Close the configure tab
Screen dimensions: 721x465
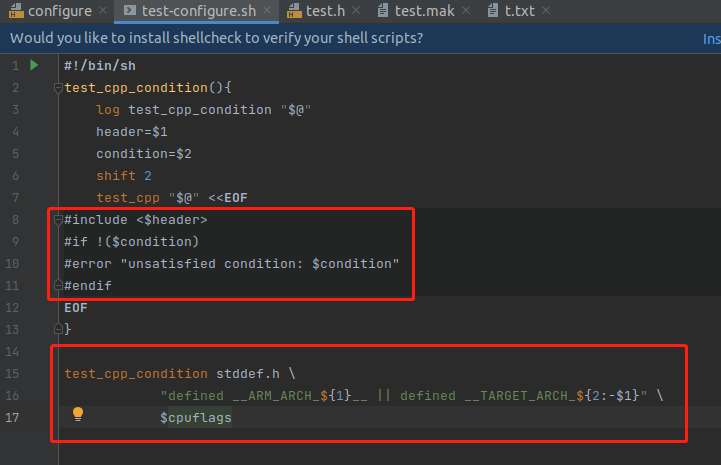click(x=103, y=10)
